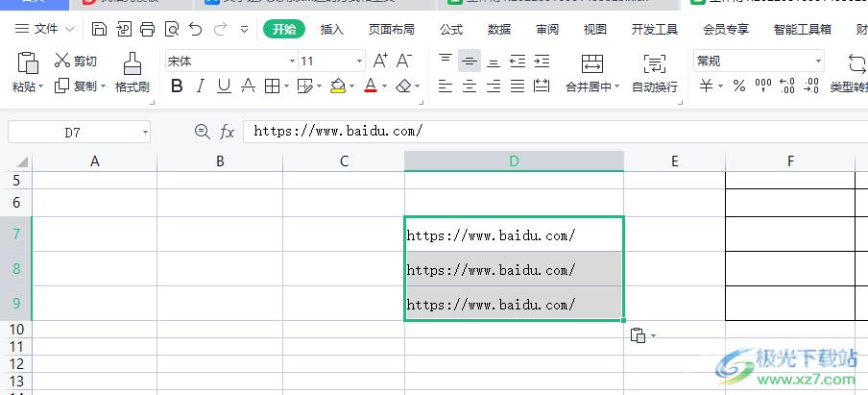Decrease decimal places icon
The width and height of the screenshot is (868, 395).
pyautogui.click(x=811, y=86)
